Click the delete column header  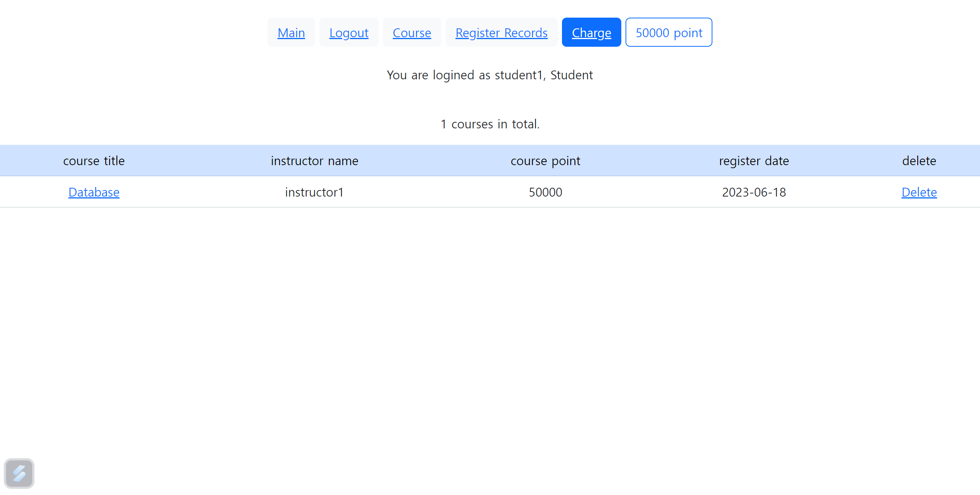pos(919,161)
